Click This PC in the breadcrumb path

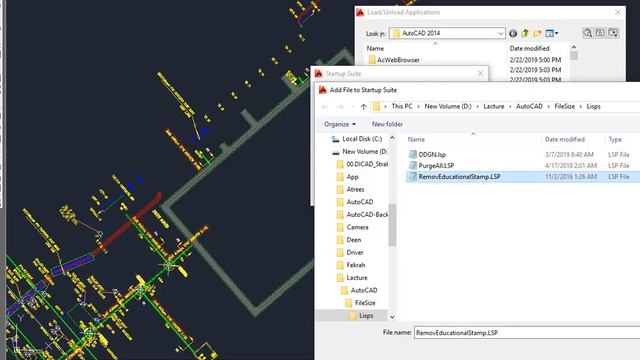(402, 107)
